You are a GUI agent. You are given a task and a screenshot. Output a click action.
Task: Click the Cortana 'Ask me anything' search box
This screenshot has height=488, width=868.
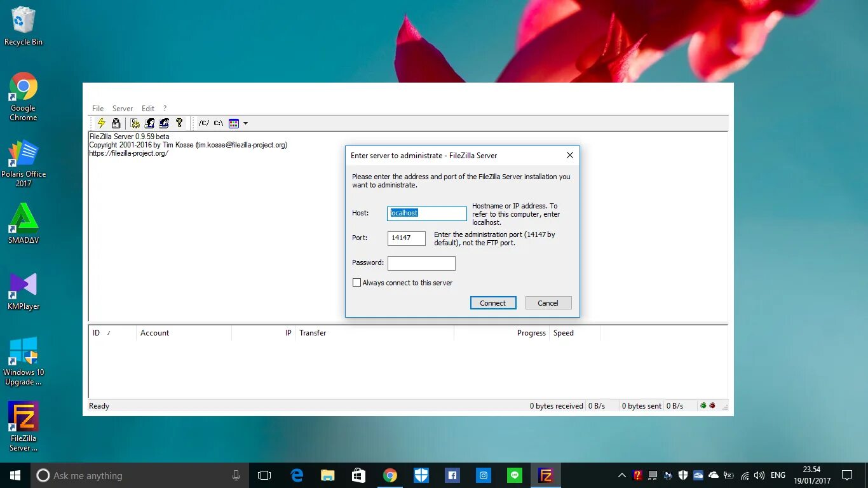click(140, 475)
